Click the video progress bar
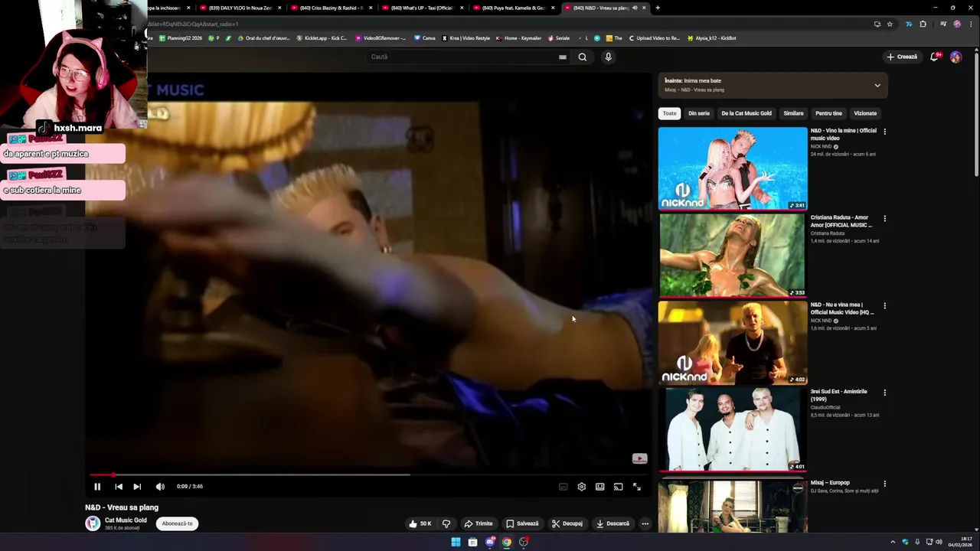This screenshot has height=551, width=980. click(x=367, y=474)
